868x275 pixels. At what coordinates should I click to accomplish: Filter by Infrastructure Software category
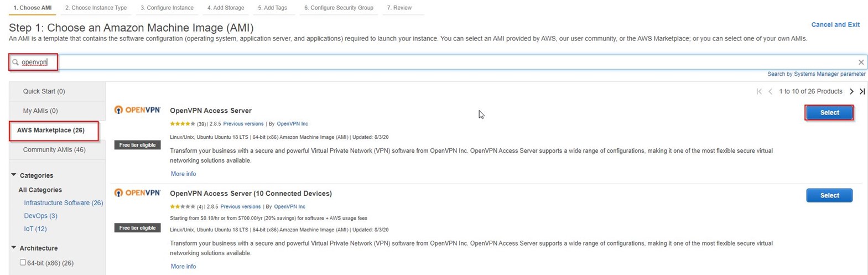coord(64,203)
